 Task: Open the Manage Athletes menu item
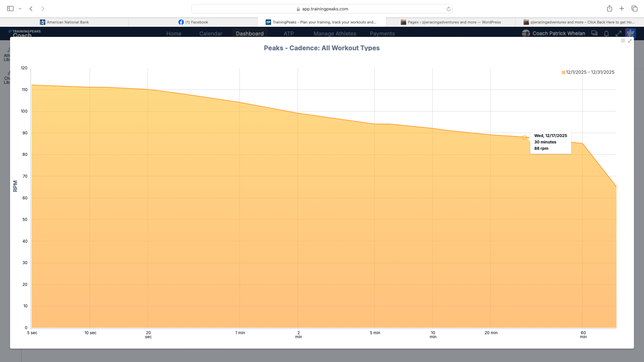pos(334,34)
